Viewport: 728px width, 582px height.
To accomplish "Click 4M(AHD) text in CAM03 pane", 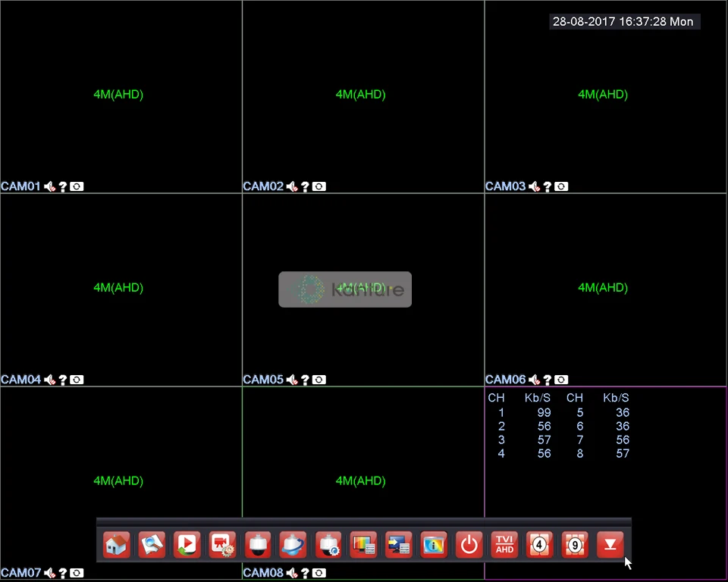I will pyautogui.click(x=603, y=95).
